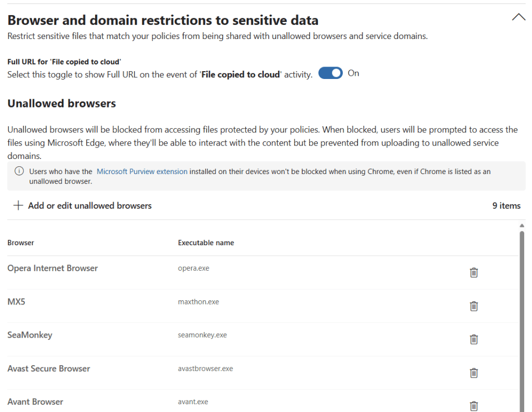532x412 pixels.
Task: Click the plus icon to add browsers
Action: pos(18,206)
